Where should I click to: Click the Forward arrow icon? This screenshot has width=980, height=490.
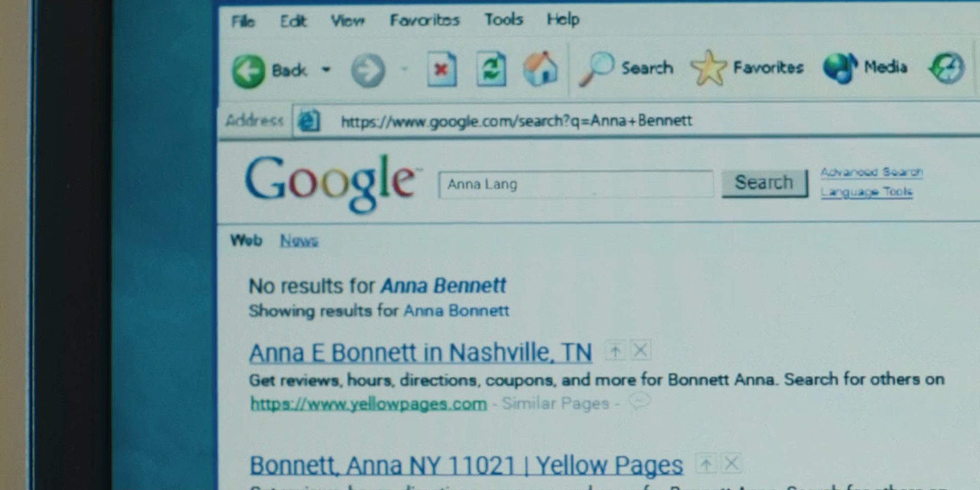coord(368,70)
